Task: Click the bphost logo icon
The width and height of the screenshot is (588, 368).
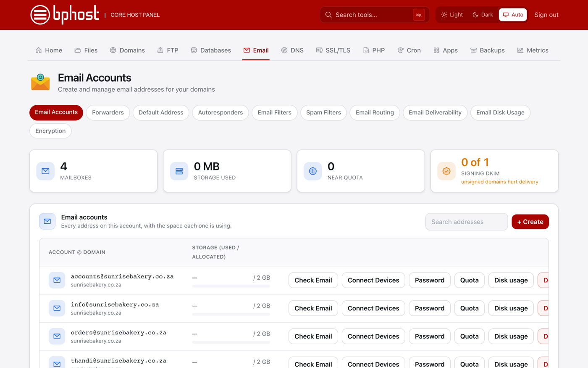Action: (x=40, y=15)
